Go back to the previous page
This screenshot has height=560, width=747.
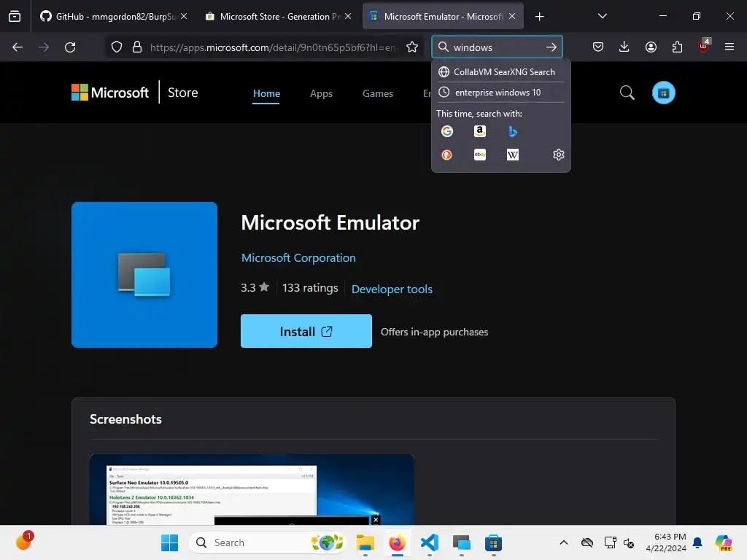point(18,47)
